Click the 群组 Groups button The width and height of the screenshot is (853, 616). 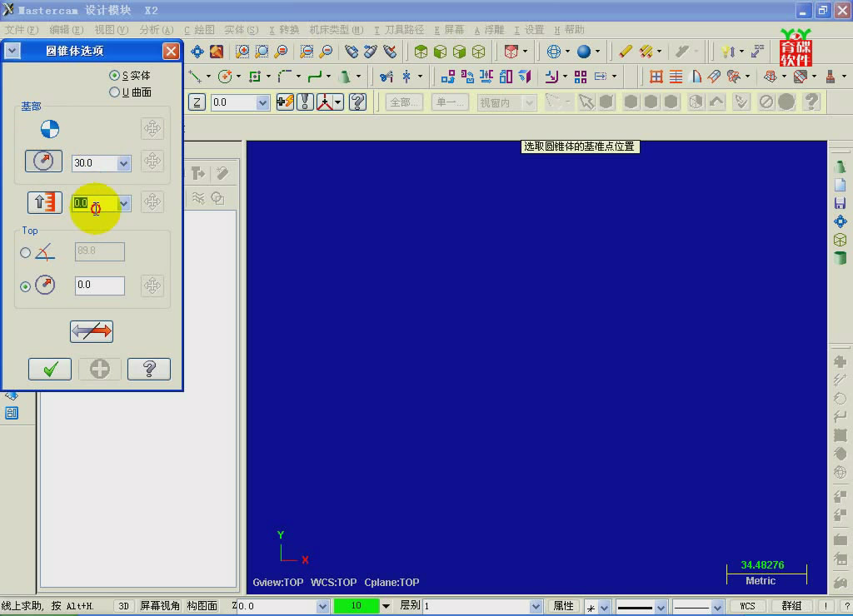[x=791, y=606]
